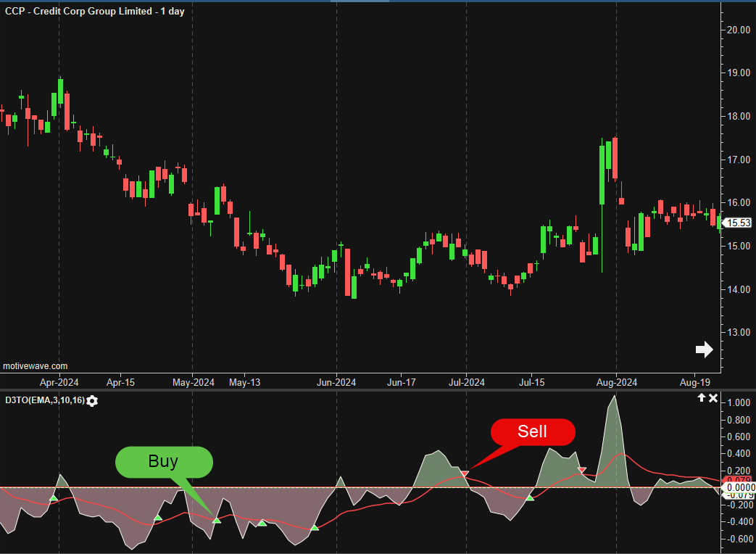The width and height of the screenshot is (756, 554).
Task: Open the motivewave.com link
Action: tap(36, 366)
